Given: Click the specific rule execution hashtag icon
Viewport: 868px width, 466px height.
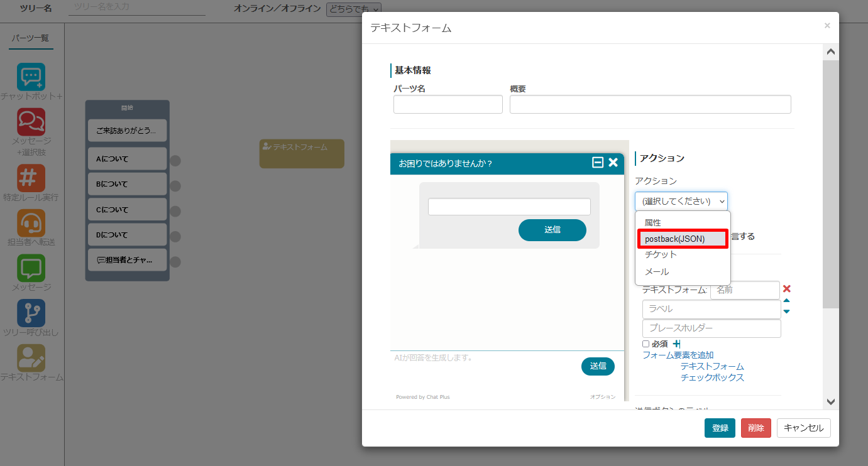Looking at the screenshot, I should pos(31,178).
